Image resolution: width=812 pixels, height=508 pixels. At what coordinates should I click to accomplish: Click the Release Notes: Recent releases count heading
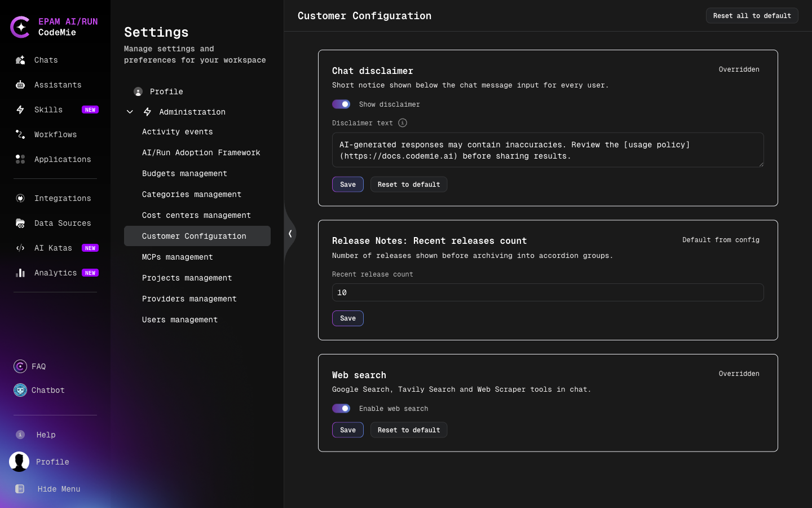430,241
